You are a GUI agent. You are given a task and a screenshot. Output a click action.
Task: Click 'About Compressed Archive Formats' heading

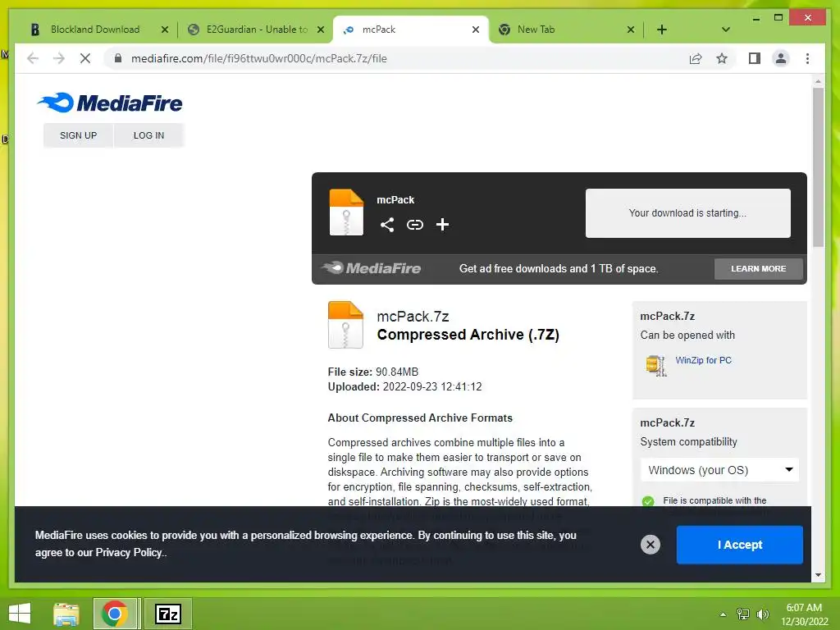pyautogui.click(x=420, y=418)
